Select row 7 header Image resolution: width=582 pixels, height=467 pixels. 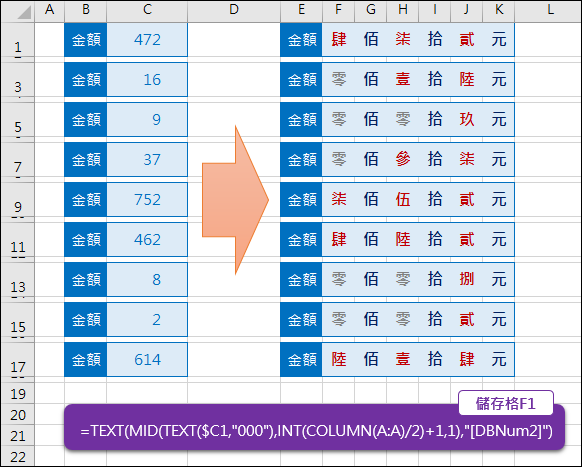point(18,160)
